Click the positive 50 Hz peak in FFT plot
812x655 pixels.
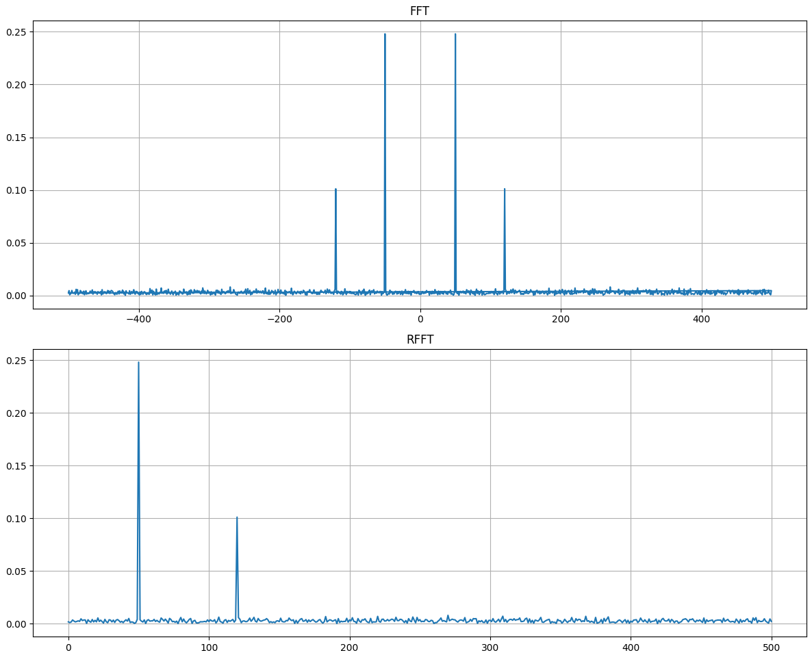tap(455, 34)
